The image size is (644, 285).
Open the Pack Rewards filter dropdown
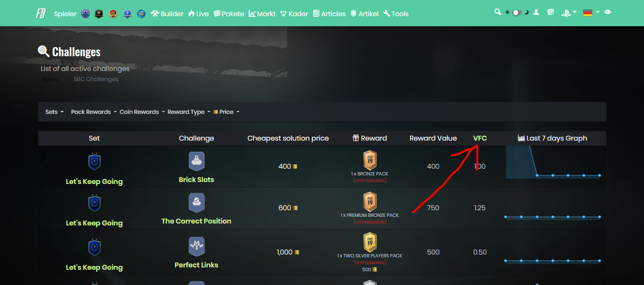click(x=94, y=112)
